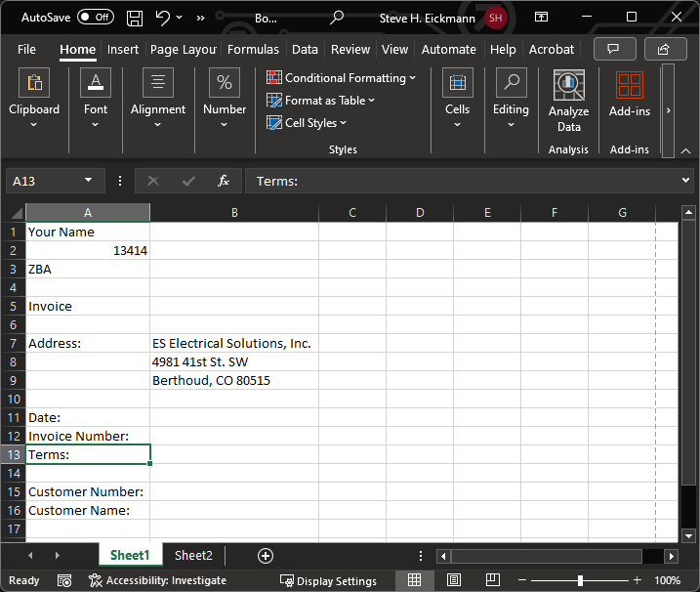Select the Invoice Number: cell

88,436
